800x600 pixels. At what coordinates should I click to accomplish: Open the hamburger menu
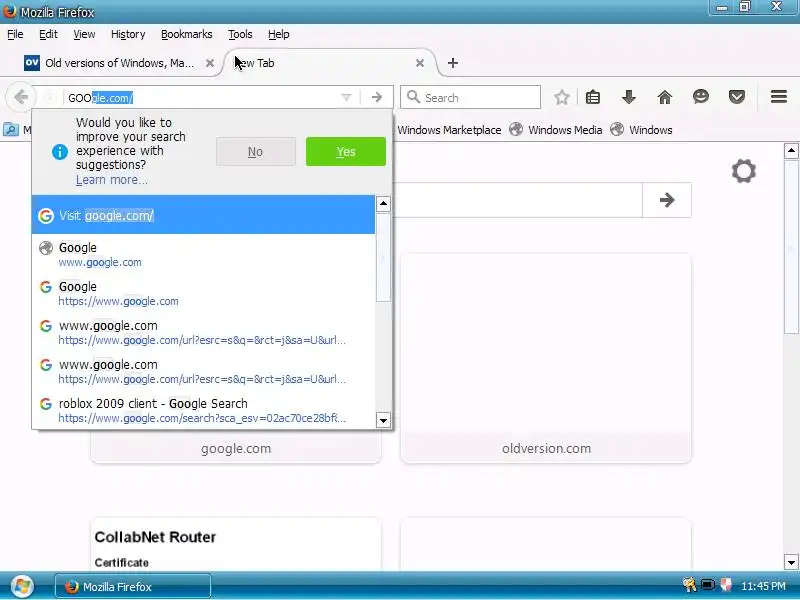pos(779,97)
